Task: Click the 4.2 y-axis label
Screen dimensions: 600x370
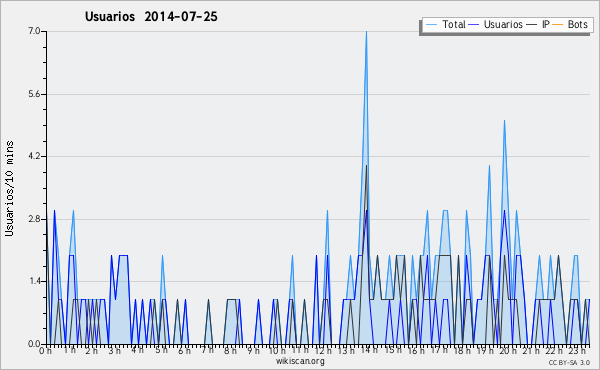Action: (x=34, y=156)
